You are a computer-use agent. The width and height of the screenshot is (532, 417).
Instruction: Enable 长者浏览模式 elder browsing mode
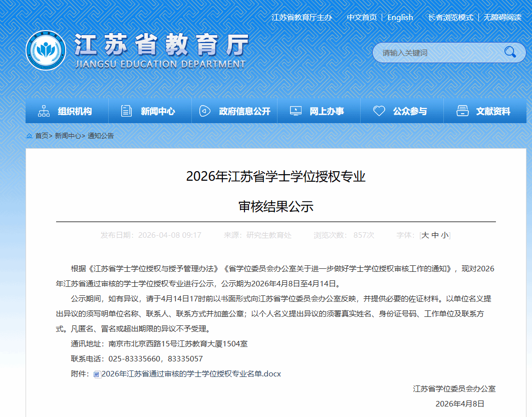450,18
